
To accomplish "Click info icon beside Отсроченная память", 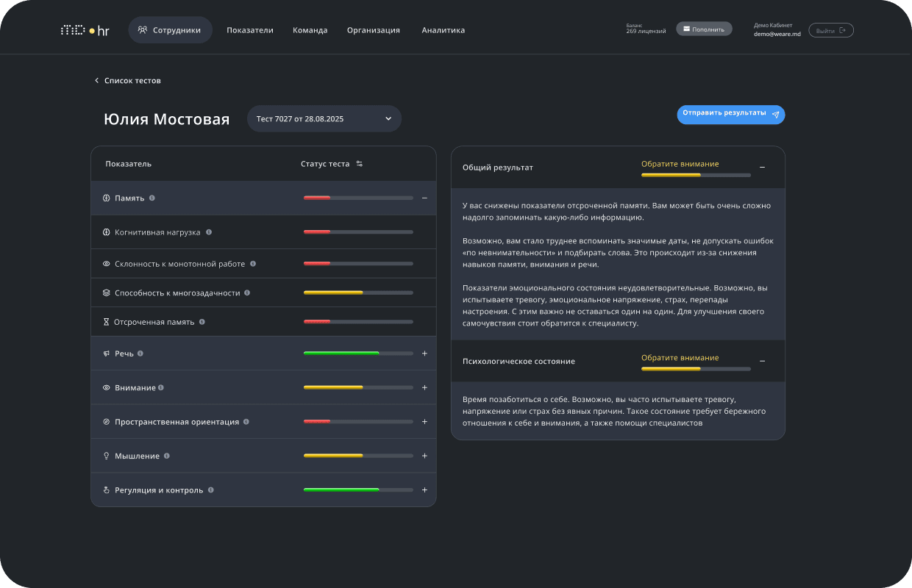I will 202,322.
